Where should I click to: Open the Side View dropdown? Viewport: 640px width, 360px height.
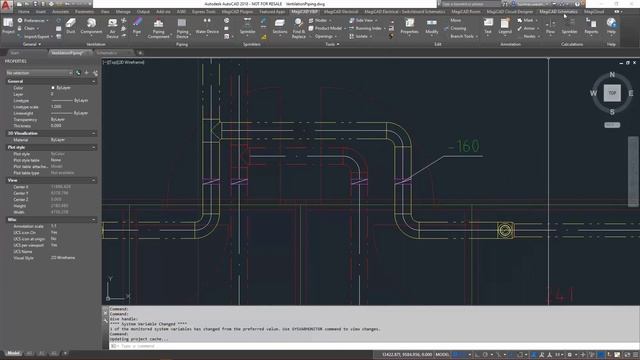coord(362,20)
